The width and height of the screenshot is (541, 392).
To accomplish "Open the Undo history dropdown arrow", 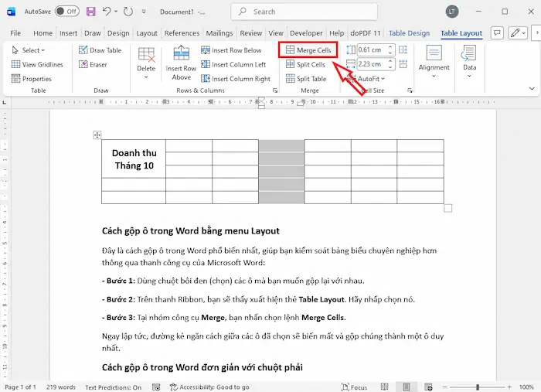I will (x=116, y=12).
